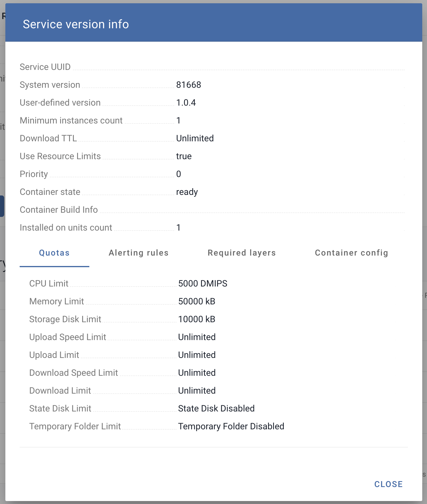Close the Service version info dialog
Screen dimensions: 427x504
tap(388, 484)
